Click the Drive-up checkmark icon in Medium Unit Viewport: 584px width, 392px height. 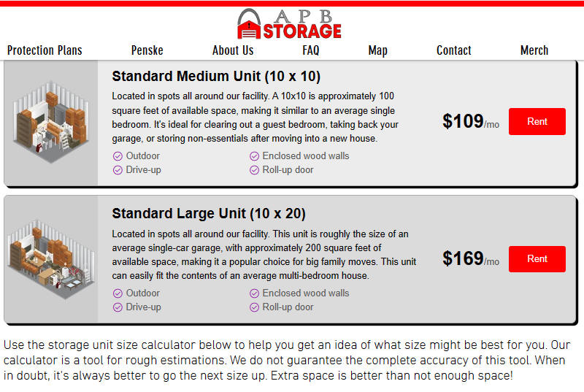point(118,170)
